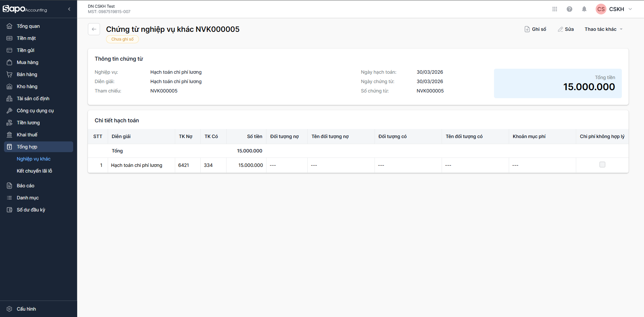Click the Mua hàng bag icon
Viewport: 644px width, 317px height.
tap(9, 62)
